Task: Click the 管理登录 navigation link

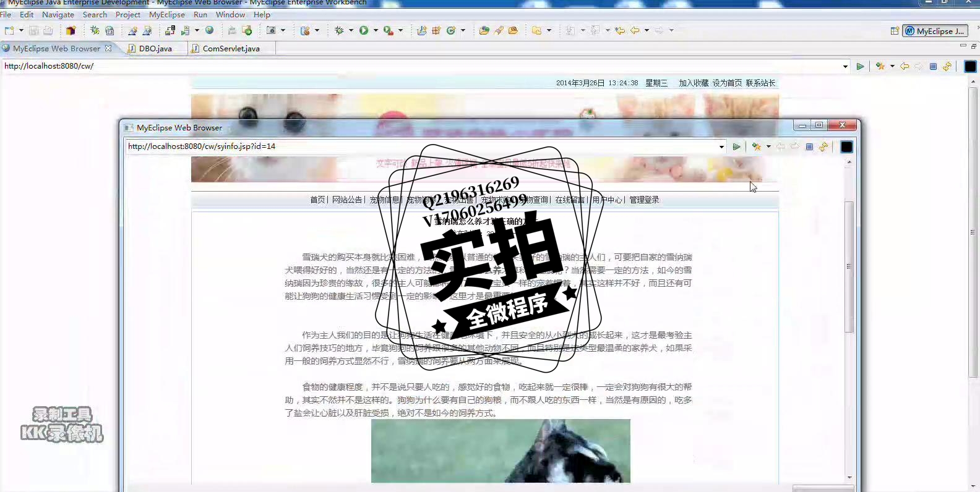Action: [644, 200]
